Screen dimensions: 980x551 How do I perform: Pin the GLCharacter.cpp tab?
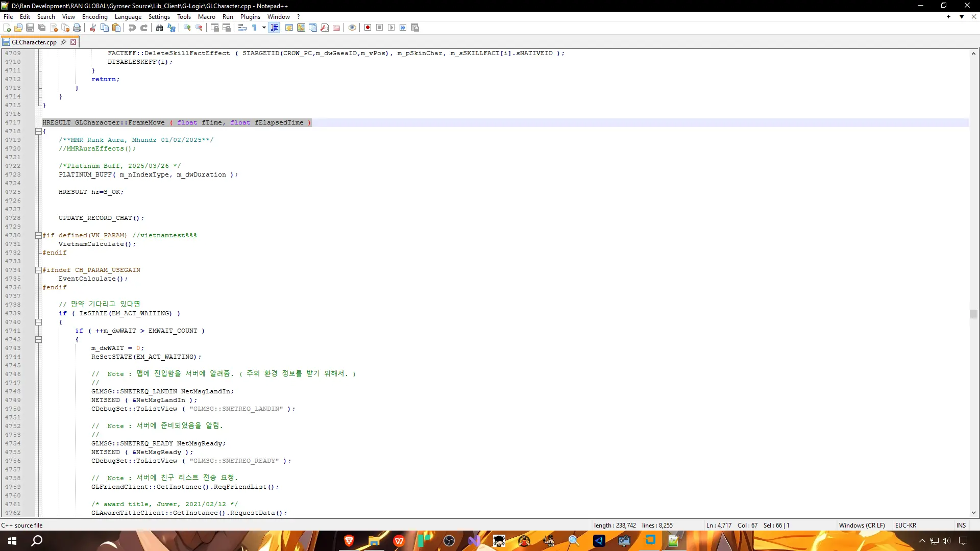[x=63, y=42]
